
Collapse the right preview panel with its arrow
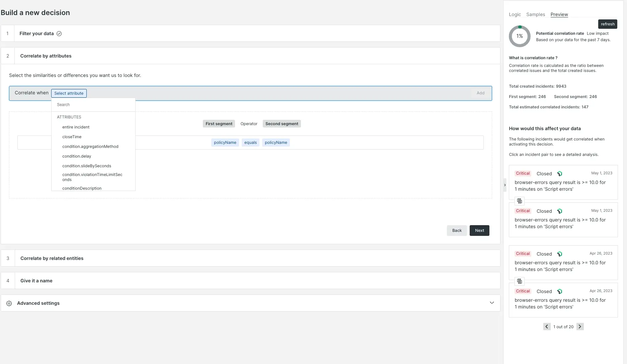[x=505, y=185]
